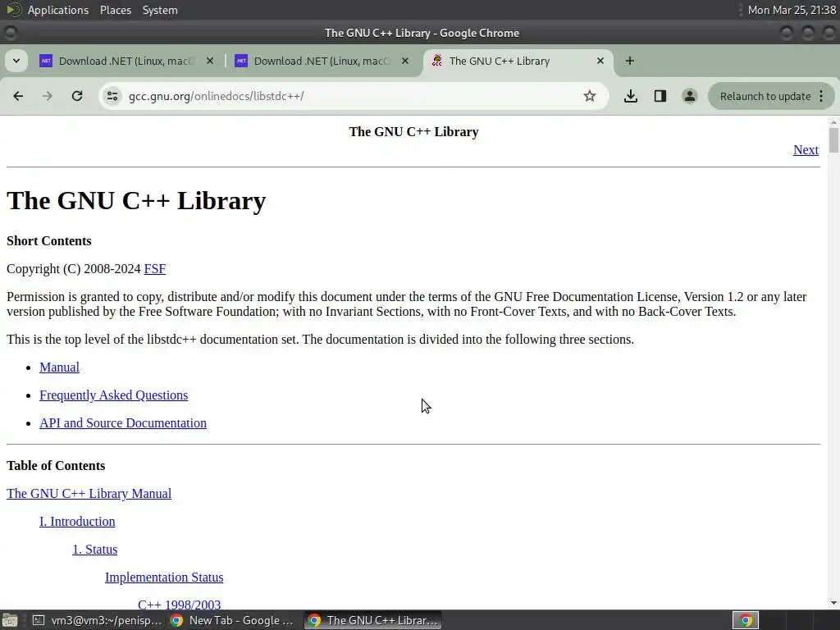
Task: Open the System menu
Action: (160, 10)
